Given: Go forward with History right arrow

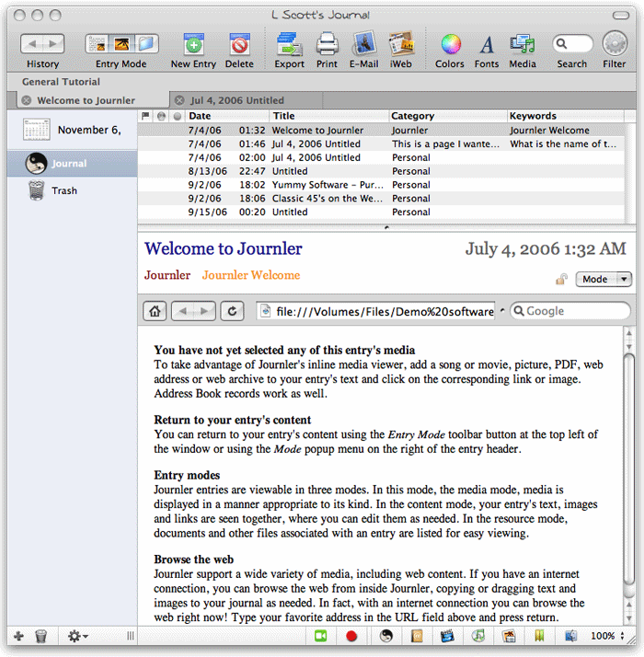Looking at the screenshot, I should [x=52, y=43].
